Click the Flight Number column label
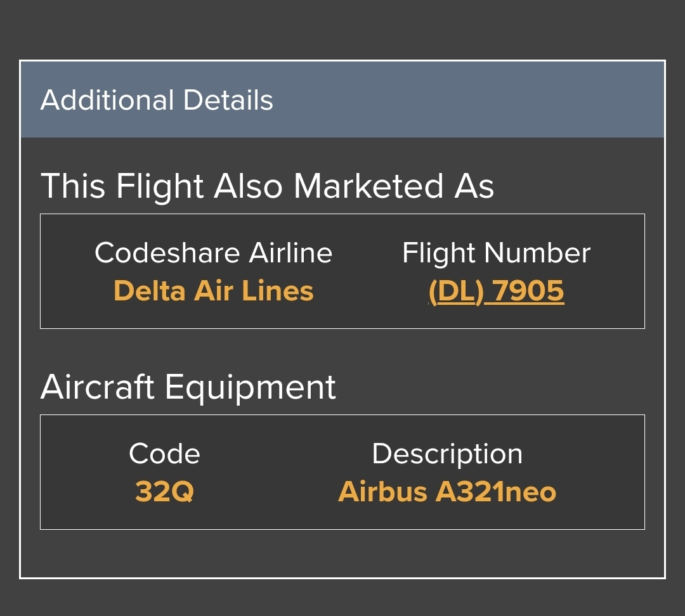This screenshot has height=616, width=685. tap(496, 253)
